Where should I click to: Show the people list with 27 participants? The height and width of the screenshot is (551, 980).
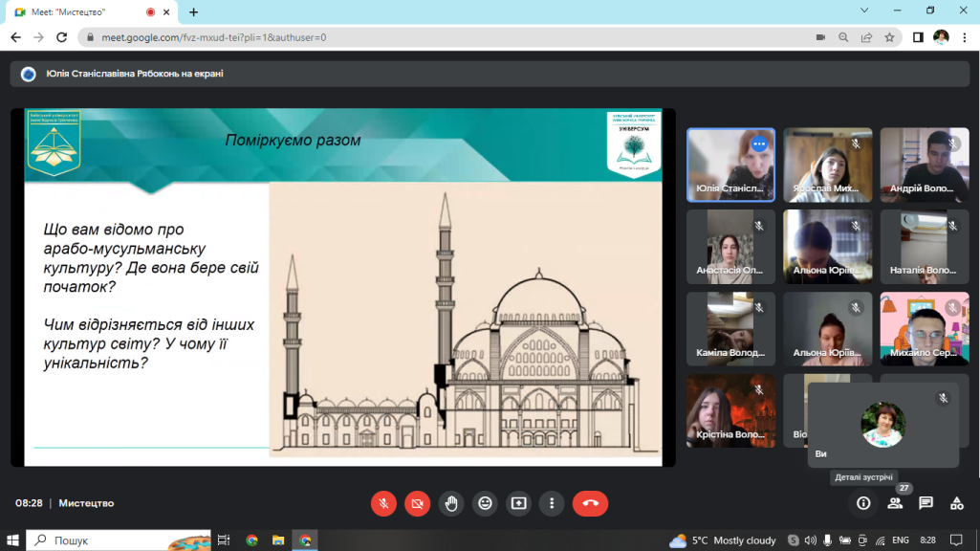click(x=895, y=503)
